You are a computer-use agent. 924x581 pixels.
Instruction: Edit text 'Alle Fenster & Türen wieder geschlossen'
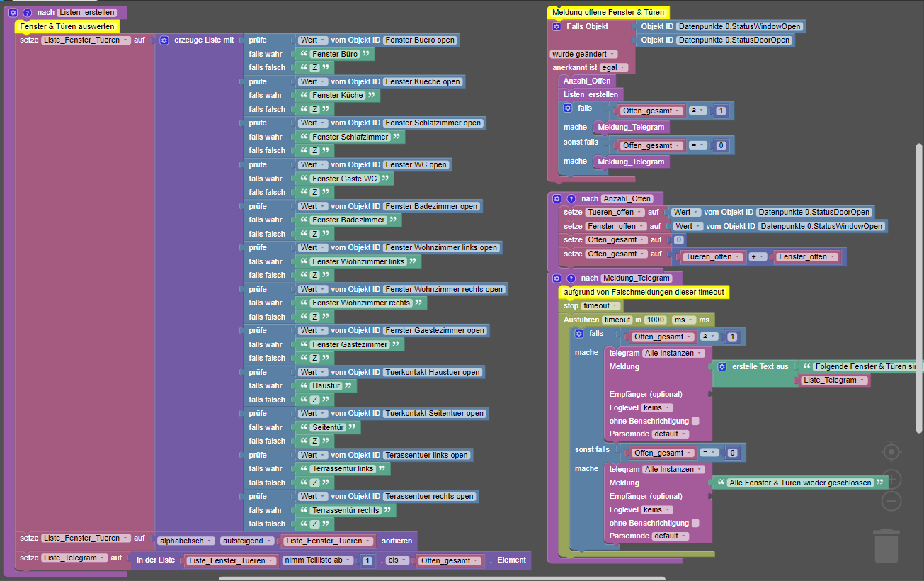(800, 482)
